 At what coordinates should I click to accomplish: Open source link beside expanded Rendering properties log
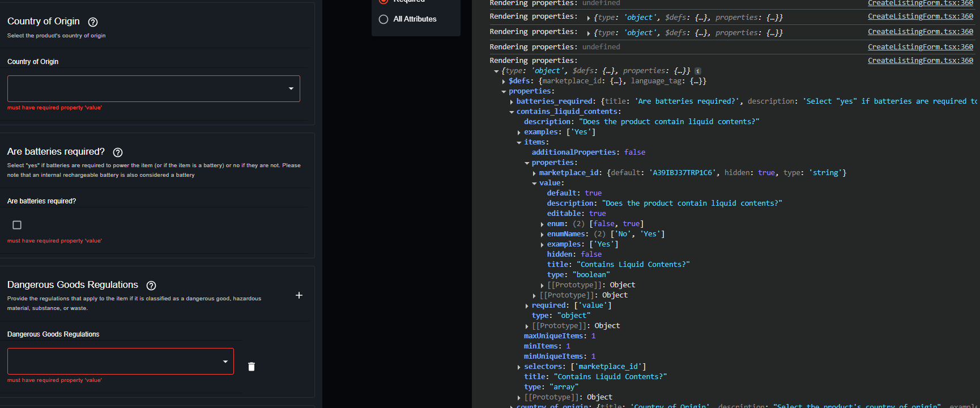pos(921,61)
